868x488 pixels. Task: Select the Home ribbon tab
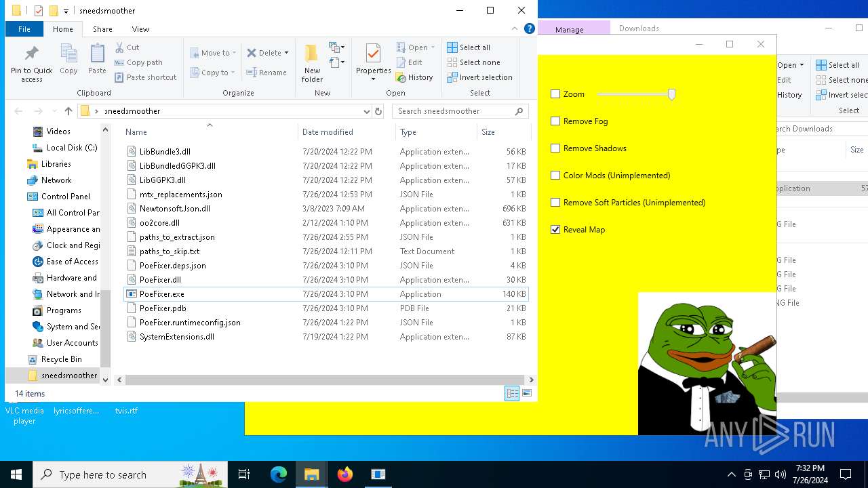click(63, 29)
